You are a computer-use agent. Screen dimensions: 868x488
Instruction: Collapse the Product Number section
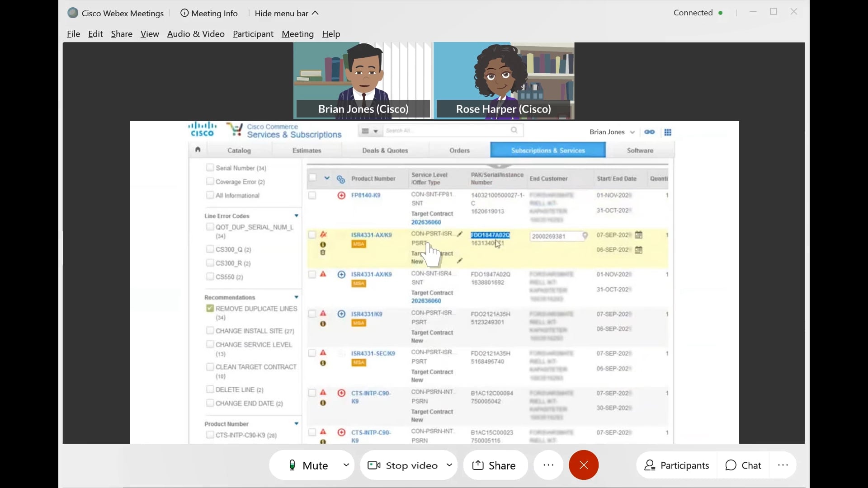297,424
